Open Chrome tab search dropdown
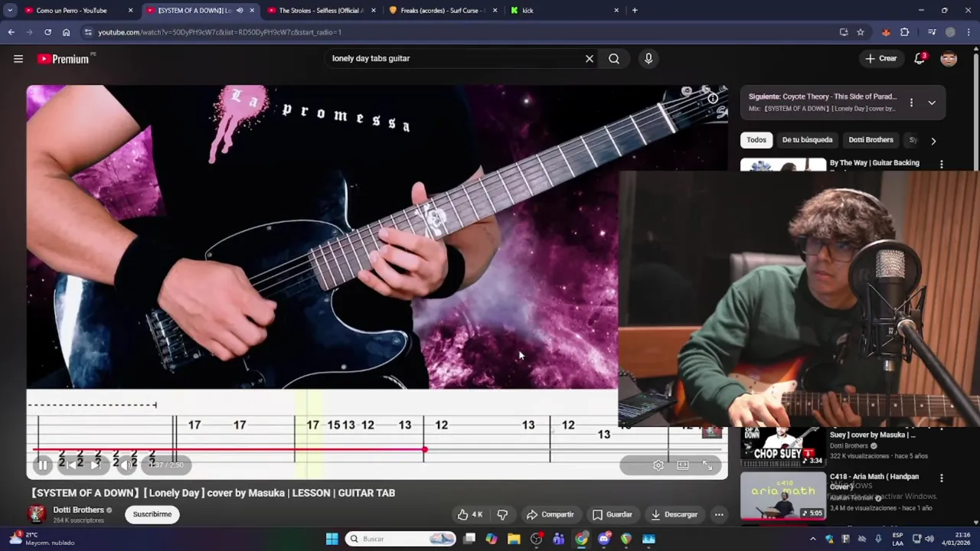The image size is (980, 551). 10,11
